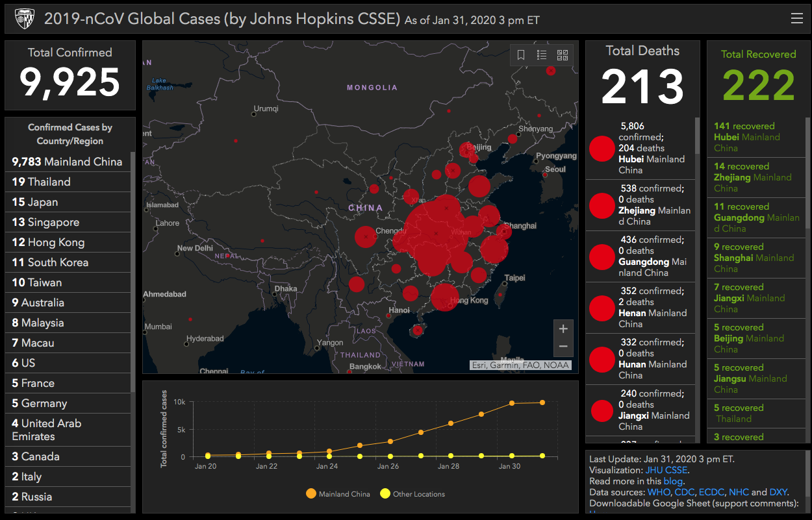
Task: Select the "7 Macau" row
Action: coord(68,343)
